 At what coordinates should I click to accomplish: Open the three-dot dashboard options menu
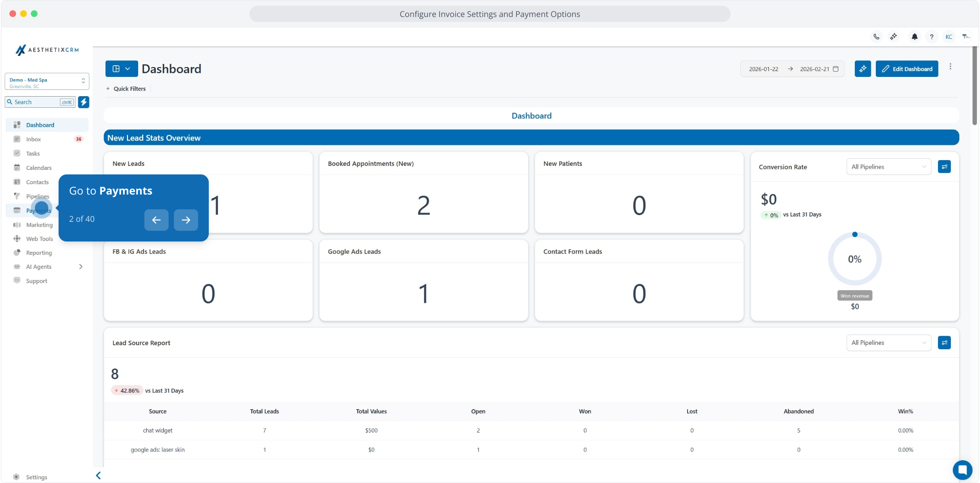click(x=950, y=67)
